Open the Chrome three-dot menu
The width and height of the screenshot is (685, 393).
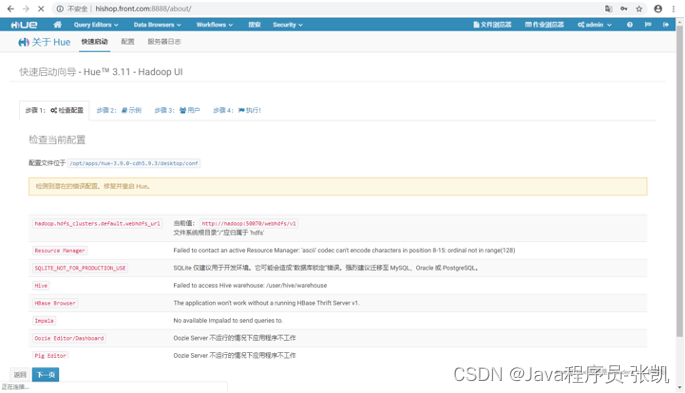(674, 9)
